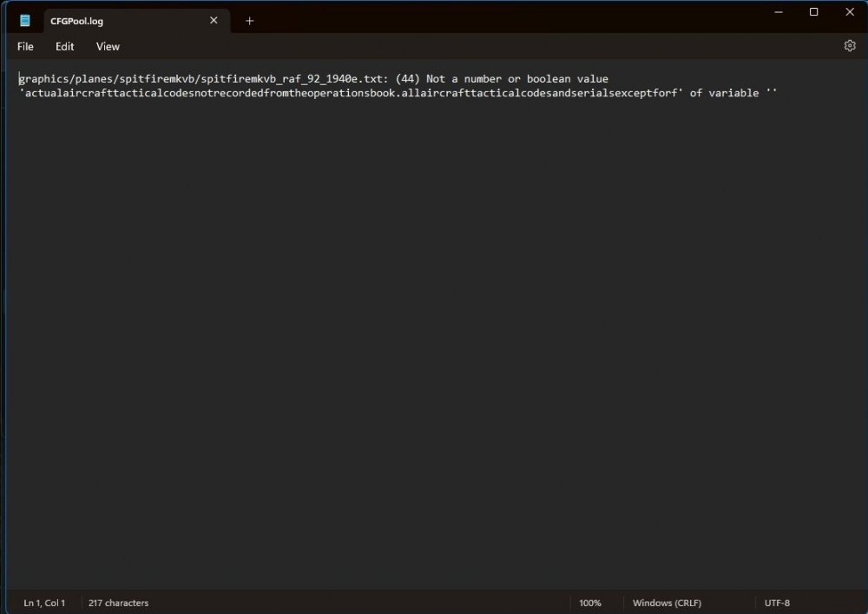Open the File menu
Viewport: 868px width, 614px height.
pos(25,46)
